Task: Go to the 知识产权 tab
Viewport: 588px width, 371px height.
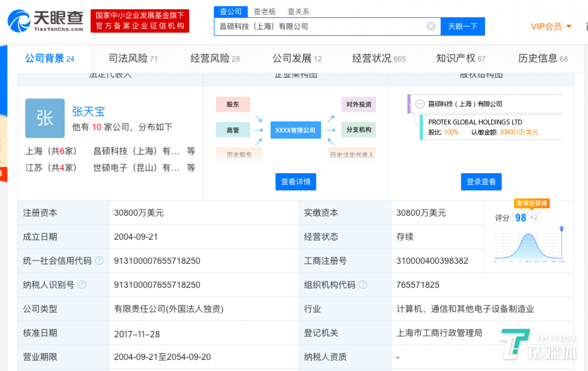Action: pos(461,58)
